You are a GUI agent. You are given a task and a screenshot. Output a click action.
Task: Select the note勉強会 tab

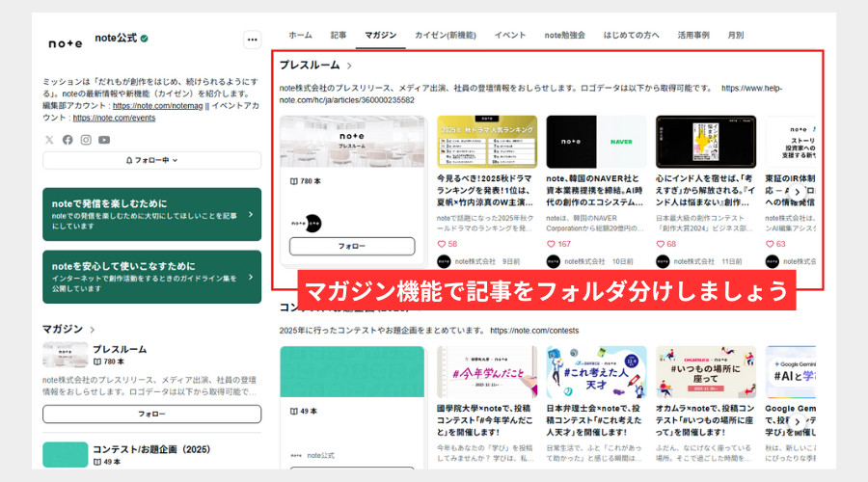tap(564, 35)
